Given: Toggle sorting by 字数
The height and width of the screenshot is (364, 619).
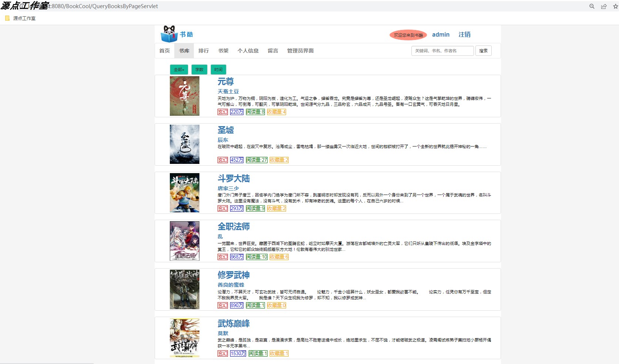Looking at the screenshot, I should (199, 69).
